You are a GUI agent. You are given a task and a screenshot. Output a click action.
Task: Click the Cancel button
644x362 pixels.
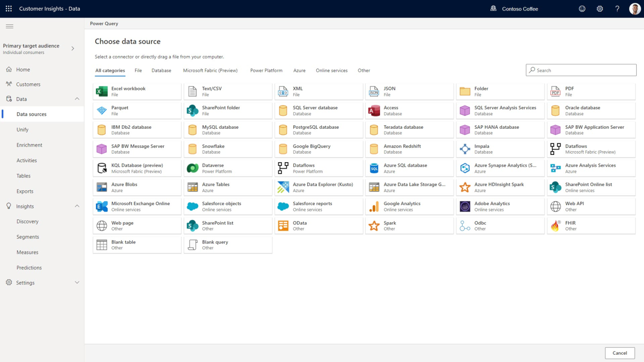(620, 353)
